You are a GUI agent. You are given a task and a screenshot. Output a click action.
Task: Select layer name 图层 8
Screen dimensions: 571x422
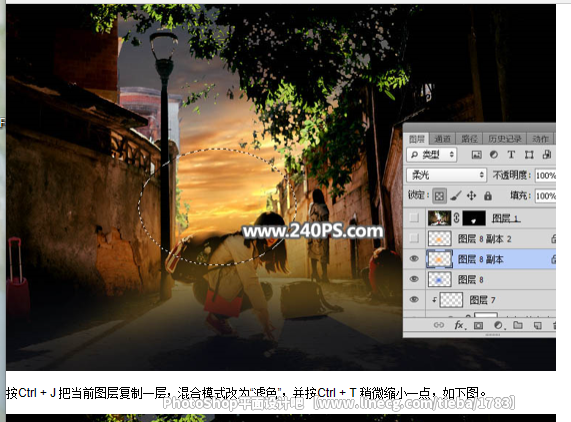pyautogui.click(x=470, y=280)
